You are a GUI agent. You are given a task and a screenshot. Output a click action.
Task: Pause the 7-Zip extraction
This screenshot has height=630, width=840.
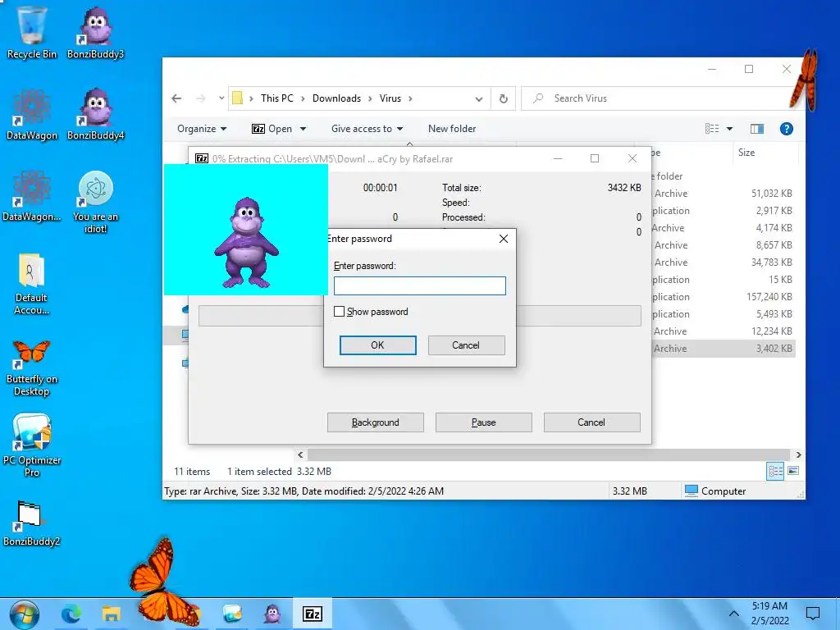[483, 422]
